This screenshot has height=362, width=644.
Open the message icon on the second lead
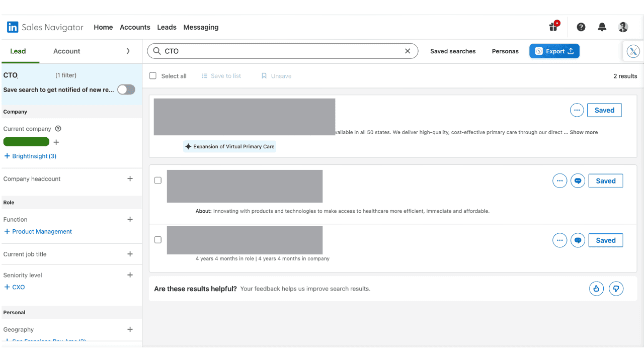[578, 180]
